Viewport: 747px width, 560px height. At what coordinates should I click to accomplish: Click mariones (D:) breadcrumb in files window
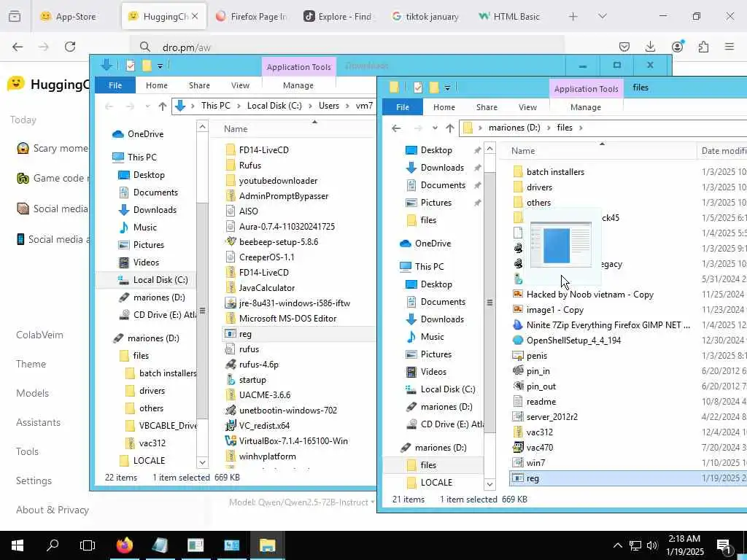pyautogui.click(x=514, y=128)
